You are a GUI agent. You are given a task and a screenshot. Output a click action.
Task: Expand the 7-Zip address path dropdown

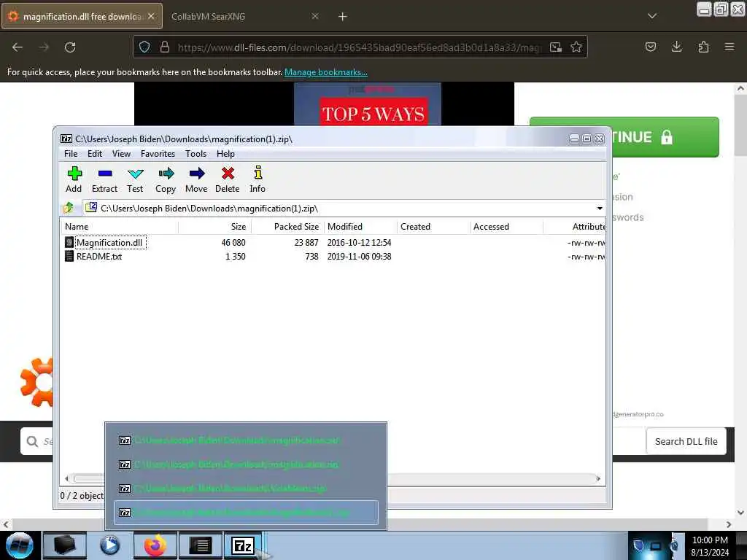pyautogui.click(x=600, y=208)
